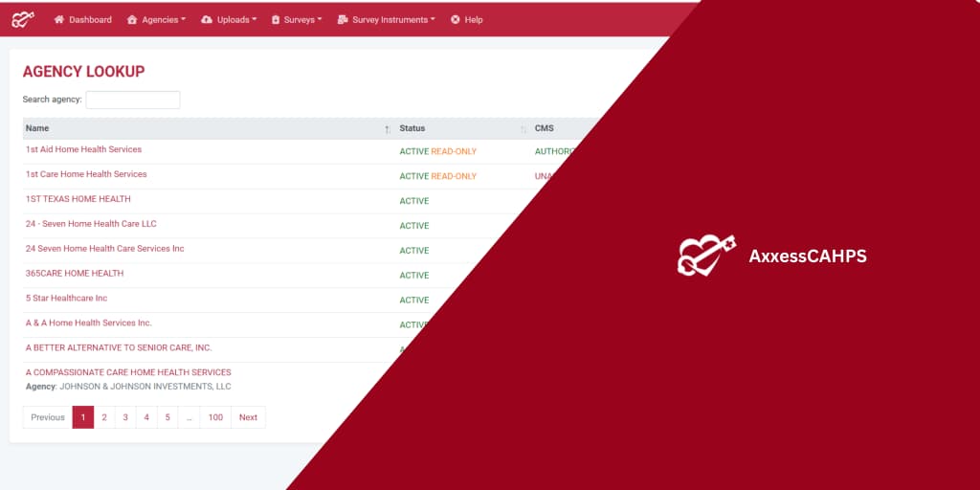Image resolution: width=980 pixels, height=490 pixels.
Task: Open 5 Star Healthcare Inc agency
Action: 66,299
